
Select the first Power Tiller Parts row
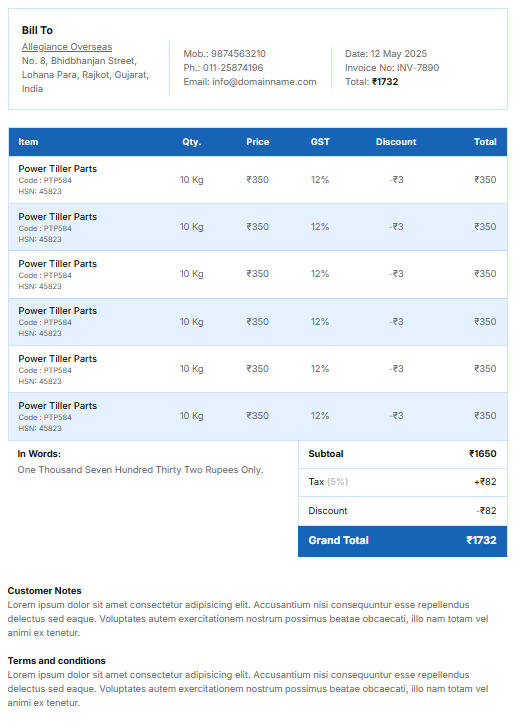[x=258, y=180]
